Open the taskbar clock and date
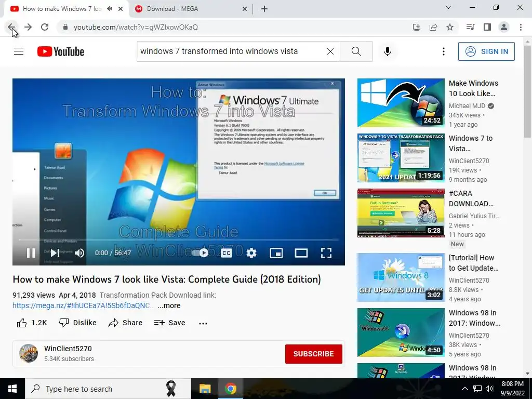 512,389
